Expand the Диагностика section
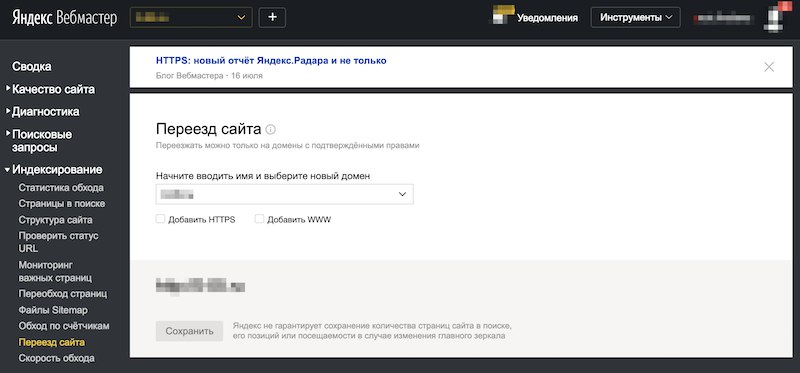 [x=45, y=112]
